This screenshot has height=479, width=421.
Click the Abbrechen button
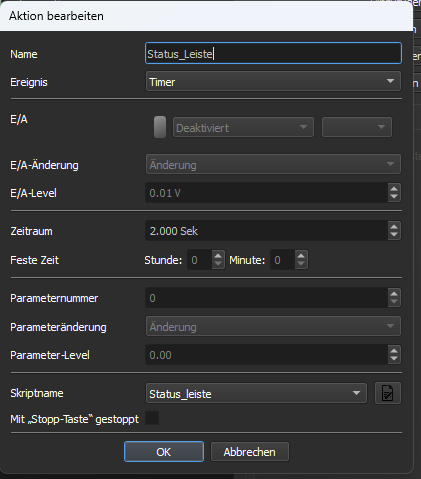pos(250,452)
